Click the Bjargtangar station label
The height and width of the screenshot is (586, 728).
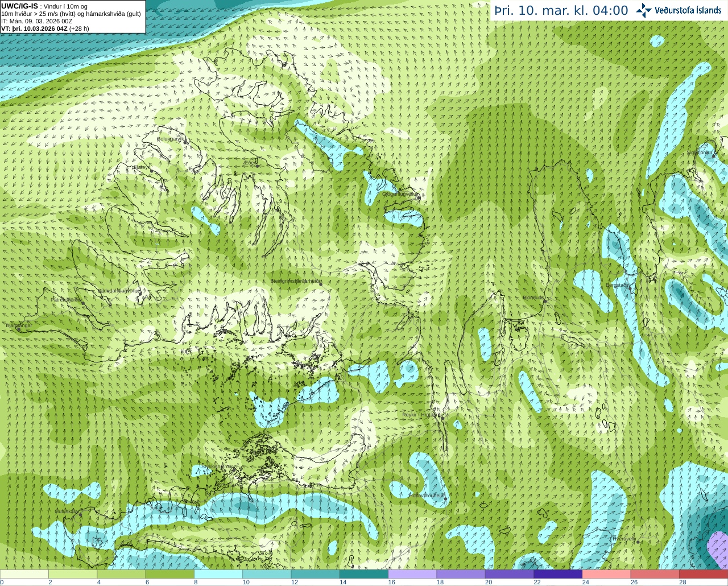click(19, 325)
